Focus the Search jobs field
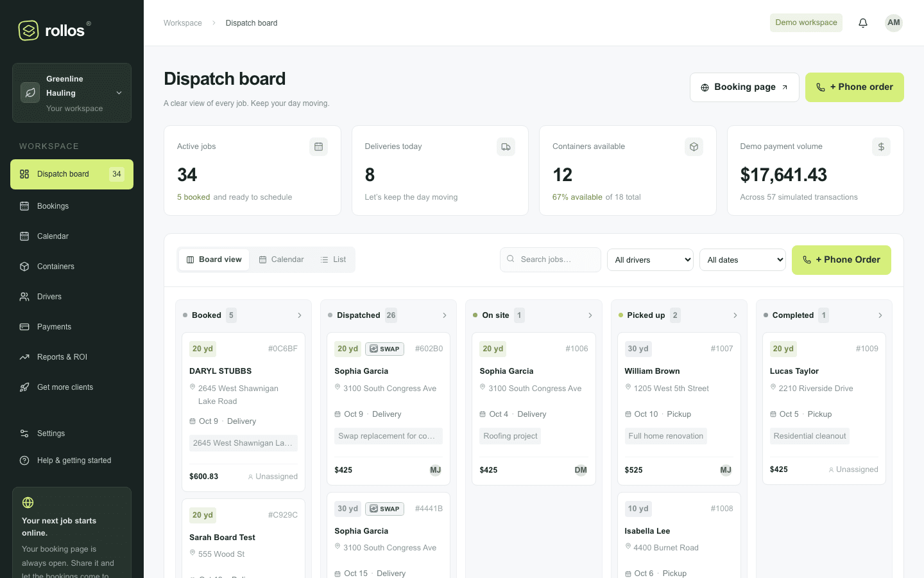This screenshot has width=924, height=578. click(551, 259)
